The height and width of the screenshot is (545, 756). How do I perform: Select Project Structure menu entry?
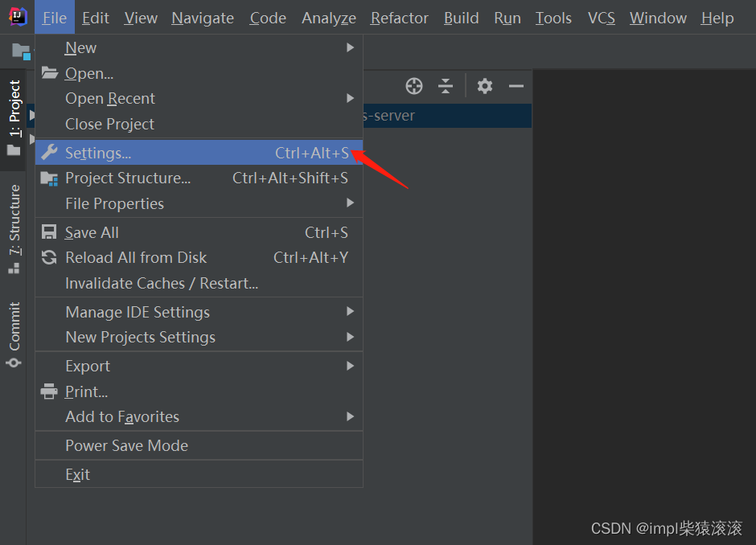point(128,178)
